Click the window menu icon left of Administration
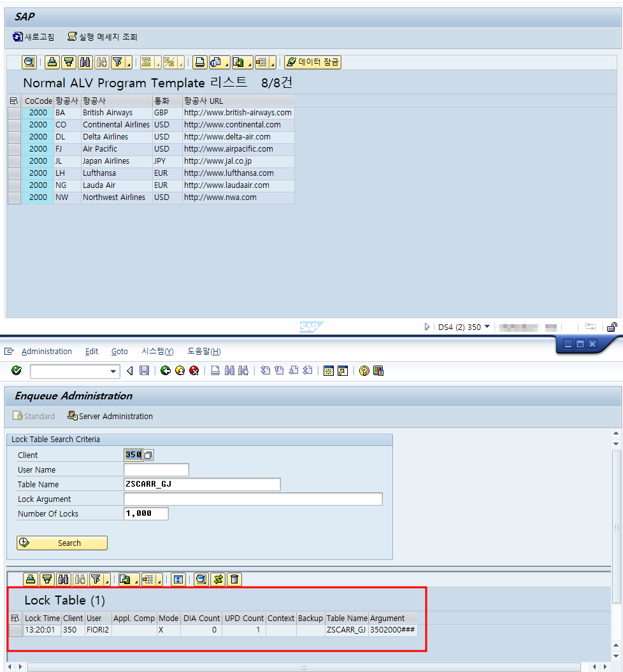Viewport: 623px width, 672px height. (x=9, y=352)
